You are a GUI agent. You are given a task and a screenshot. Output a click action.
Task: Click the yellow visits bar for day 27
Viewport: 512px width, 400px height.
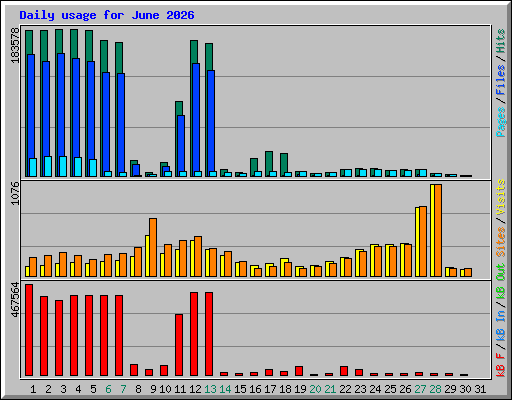pos(417,242)
